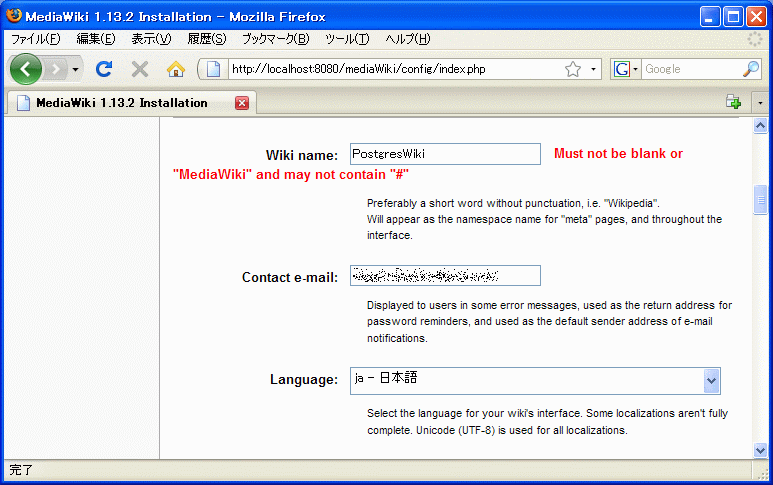
Task: Open the list all tabs dropdown
Action: (760, 103)
